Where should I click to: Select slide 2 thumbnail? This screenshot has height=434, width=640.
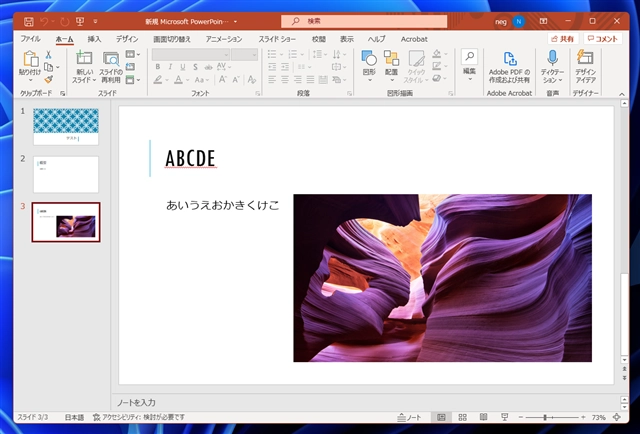click(66, 174)
